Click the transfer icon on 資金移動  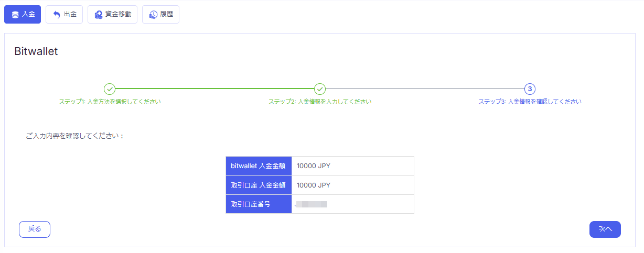coord(99,15)
